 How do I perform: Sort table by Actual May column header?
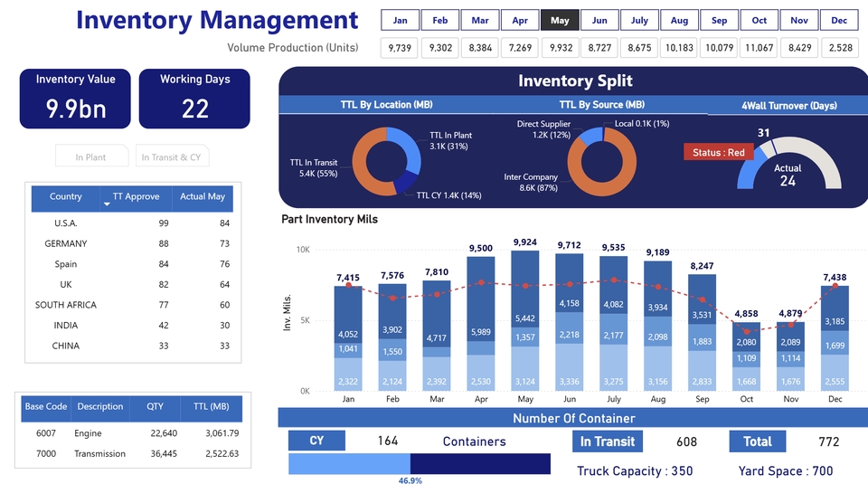click(x=203, y=197)
